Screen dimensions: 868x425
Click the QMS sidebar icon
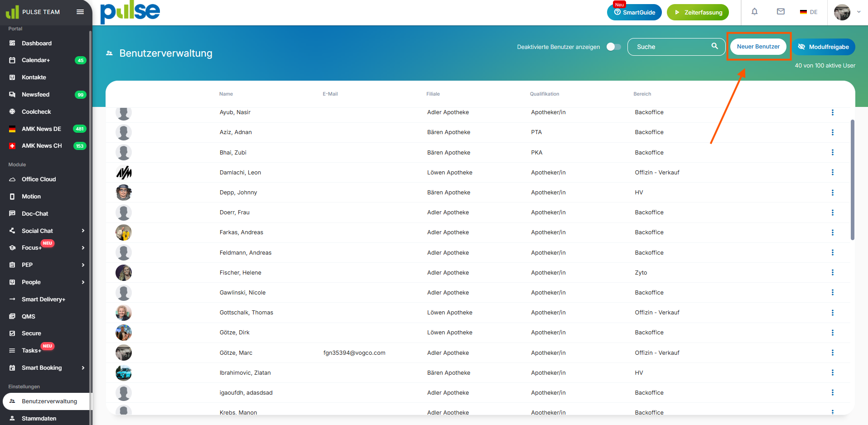pyautogui.click(x=12, y=316)
